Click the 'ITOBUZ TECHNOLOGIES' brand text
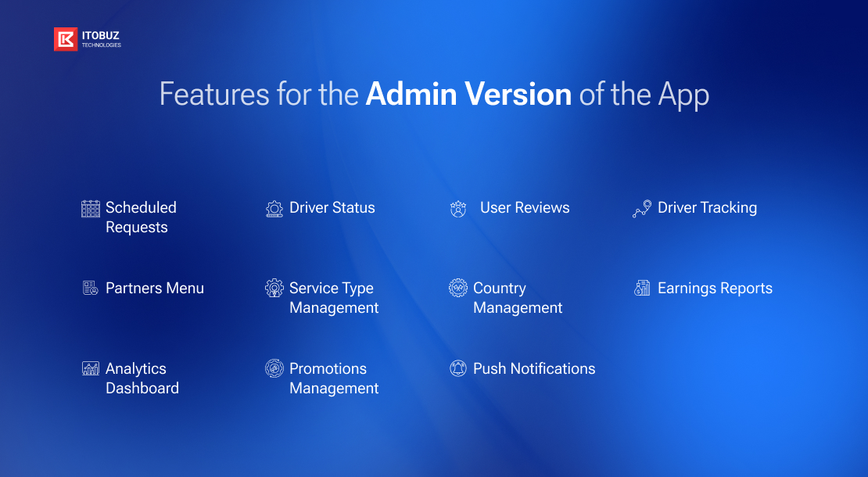 (x=102, y=39)
